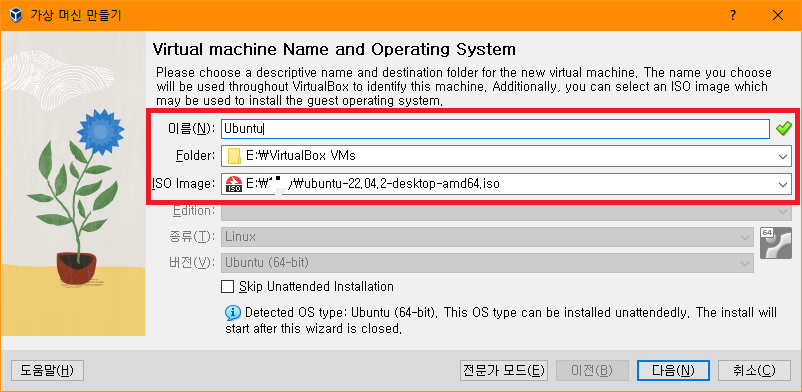Click the Edition: label
Image resolution: width=802 pixels, height=392 pixels.
[x=193, y=210]
